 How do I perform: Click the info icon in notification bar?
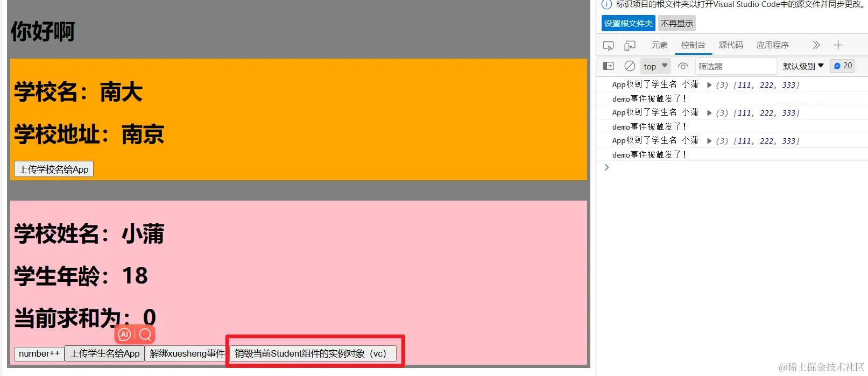(x=606, y=4)
